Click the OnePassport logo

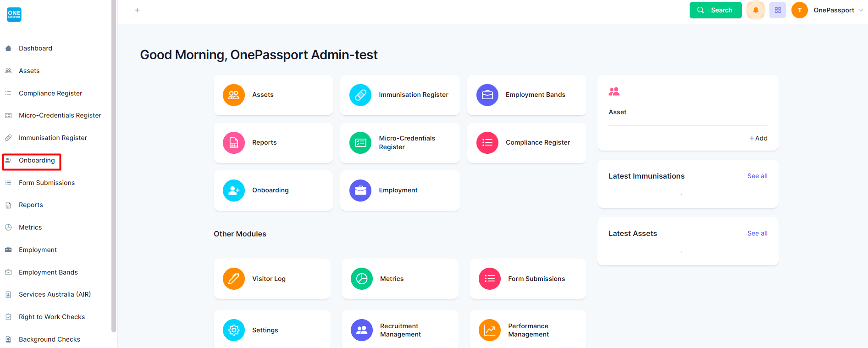14,14
